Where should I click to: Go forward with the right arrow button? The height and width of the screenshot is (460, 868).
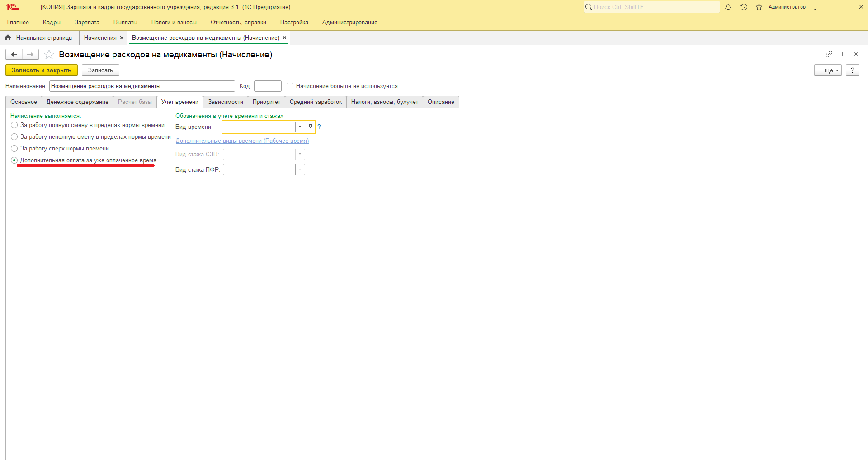click(30, 55)
